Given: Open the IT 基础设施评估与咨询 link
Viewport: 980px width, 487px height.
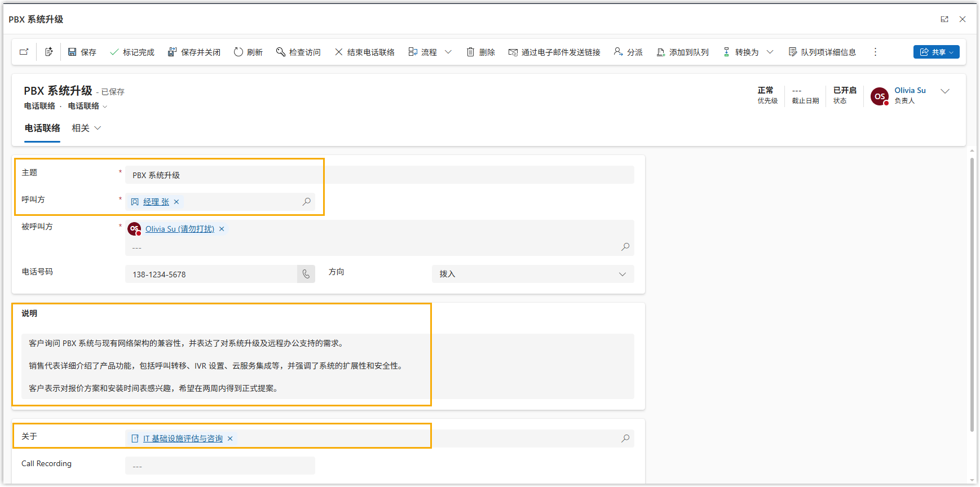Looking at the screenshot, I should tap(183, 439).
